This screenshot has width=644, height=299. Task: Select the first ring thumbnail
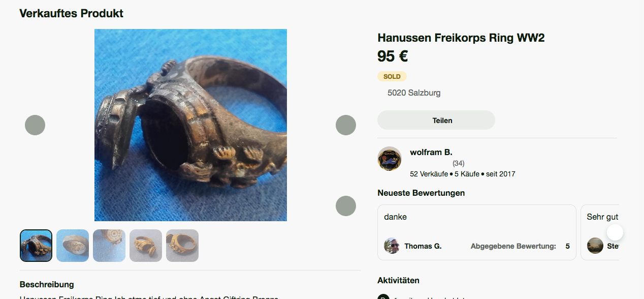pyautogui.click(x=36, y=246)
